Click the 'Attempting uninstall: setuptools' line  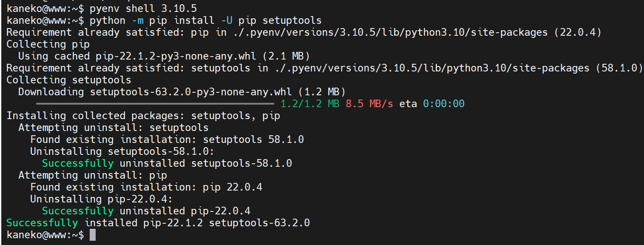click(113, 128)
